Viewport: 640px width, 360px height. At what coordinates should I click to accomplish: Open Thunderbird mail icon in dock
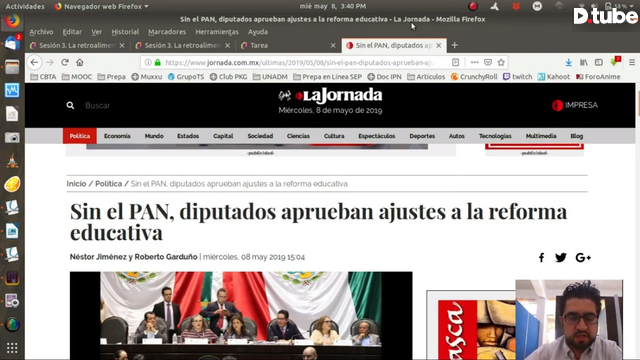[x=12, y=43]
